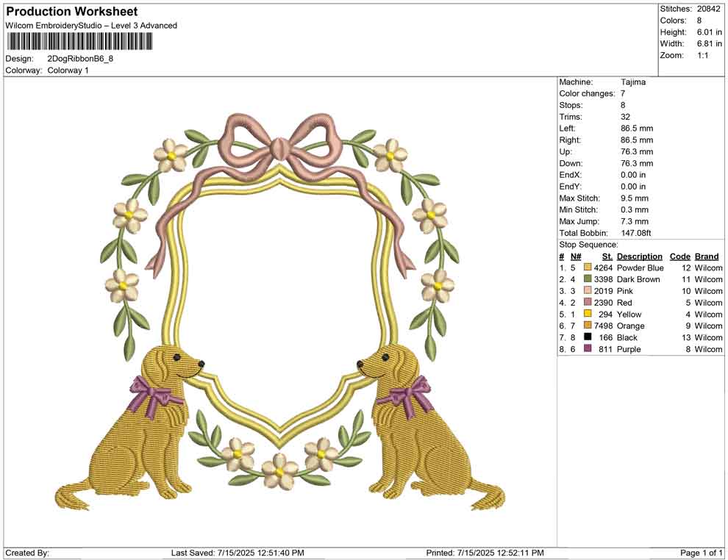The height and width of the screenshot is (560, 728).
Task: Click the 'Printed' timestamp in footer
Action: coord(485,553)
